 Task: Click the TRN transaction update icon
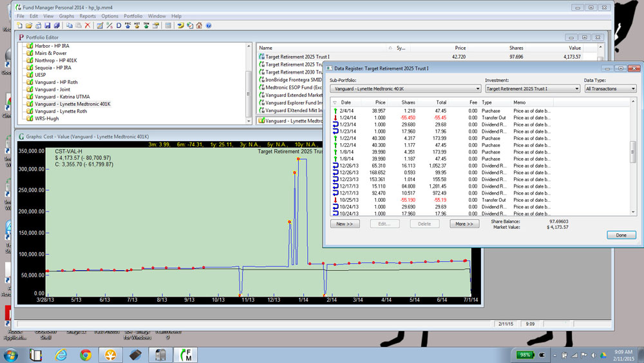(x=146, y=26)
